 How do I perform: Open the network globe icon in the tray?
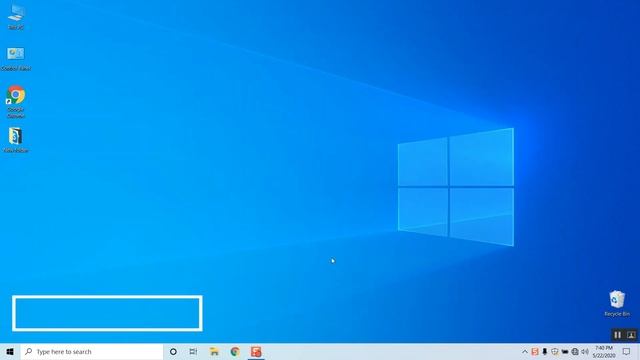575,351
